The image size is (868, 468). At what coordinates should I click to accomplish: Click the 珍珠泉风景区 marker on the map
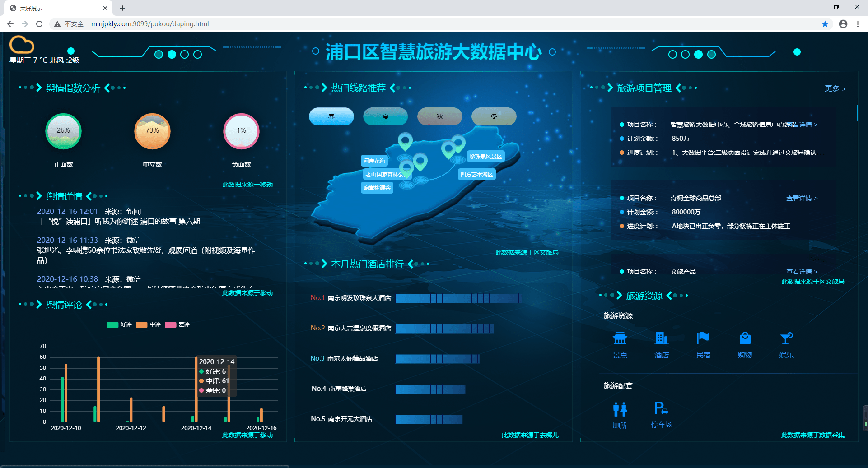pyautogui.click(x=485, y=156)
